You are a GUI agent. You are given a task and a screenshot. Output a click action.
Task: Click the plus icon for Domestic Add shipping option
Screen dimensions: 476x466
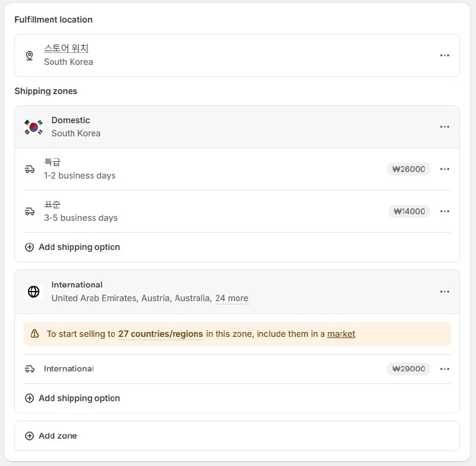[29, 247]
